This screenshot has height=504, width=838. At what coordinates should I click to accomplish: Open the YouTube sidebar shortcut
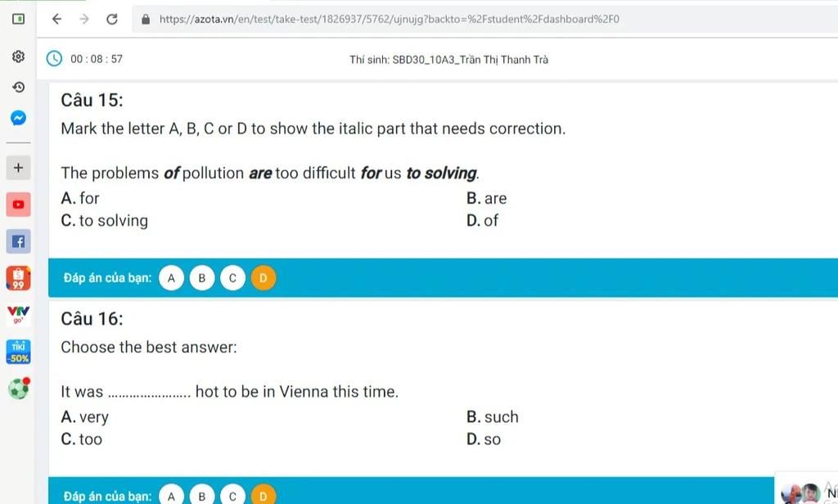[x=18, y=205]
